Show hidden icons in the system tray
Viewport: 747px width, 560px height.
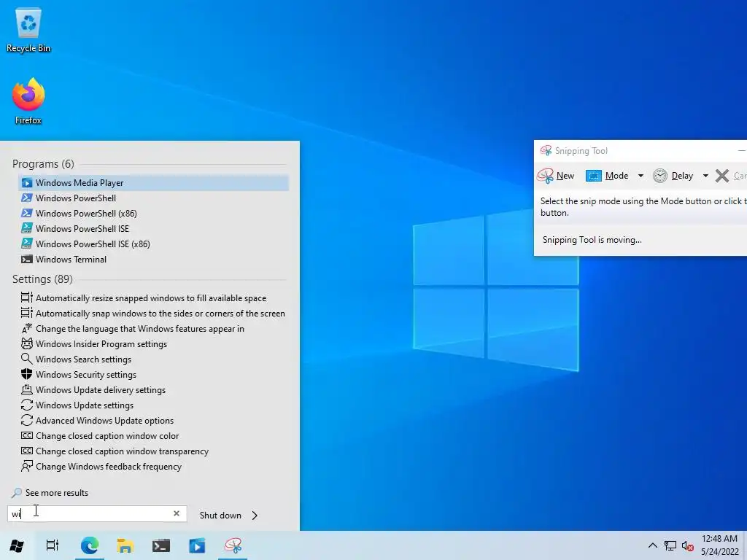653,545
